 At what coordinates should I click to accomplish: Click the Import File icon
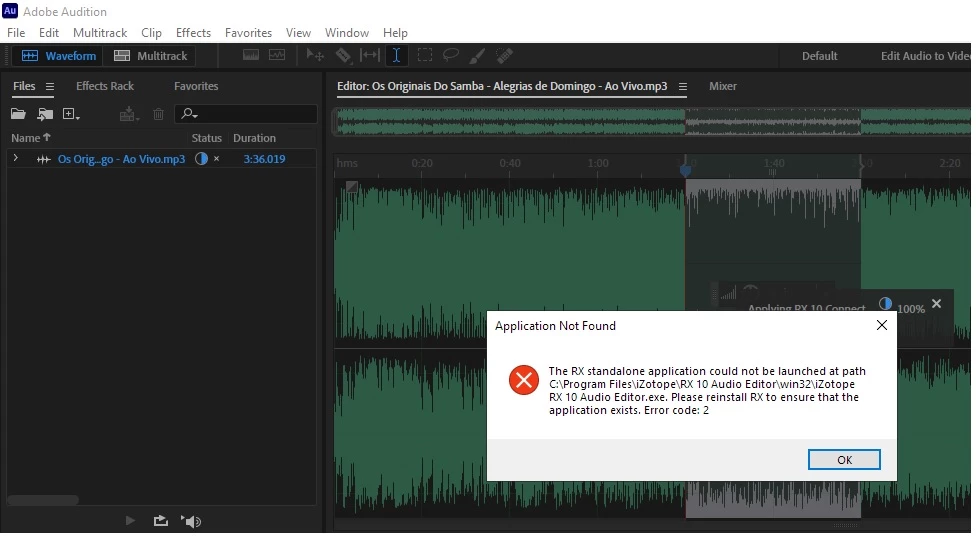[45, 114]
